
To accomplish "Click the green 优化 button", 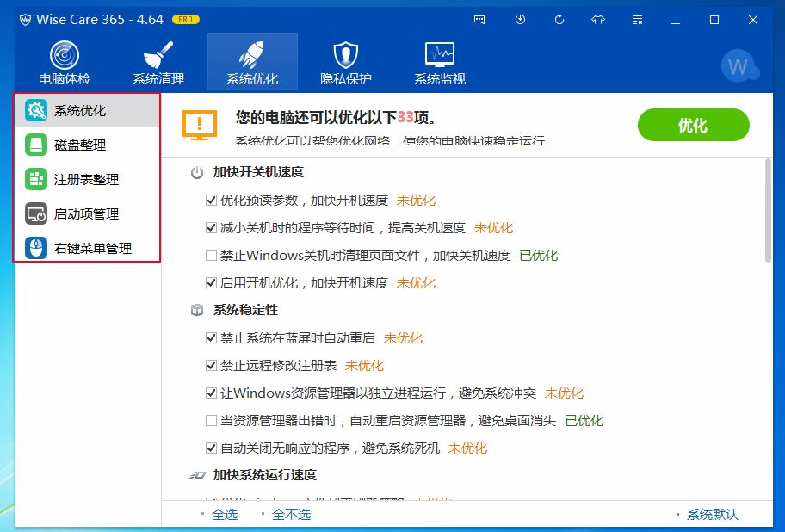I will pyautogui.click(x=694, y=125).
